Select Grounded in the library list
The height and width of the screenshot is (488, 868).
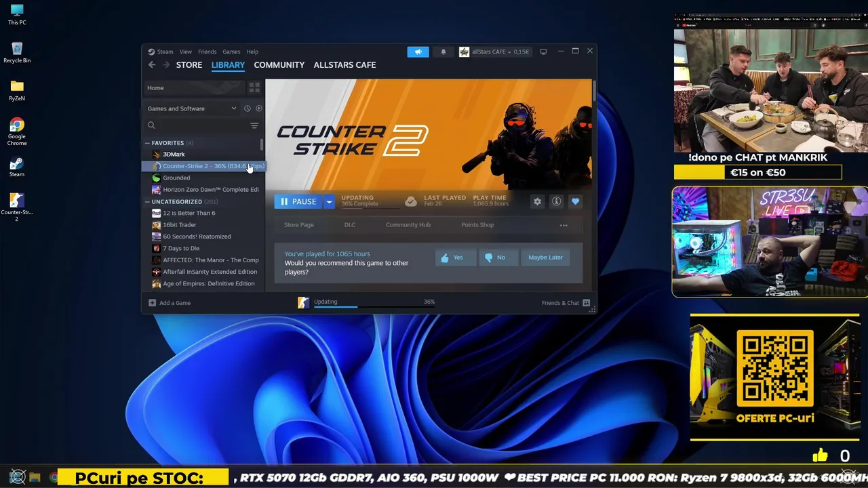176,178
